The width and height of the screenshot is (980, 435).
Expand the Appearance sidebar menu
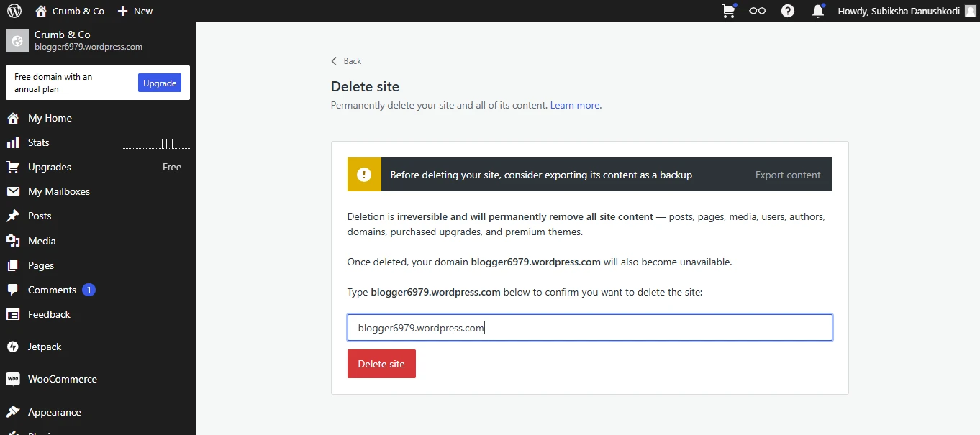pos(54,412)
